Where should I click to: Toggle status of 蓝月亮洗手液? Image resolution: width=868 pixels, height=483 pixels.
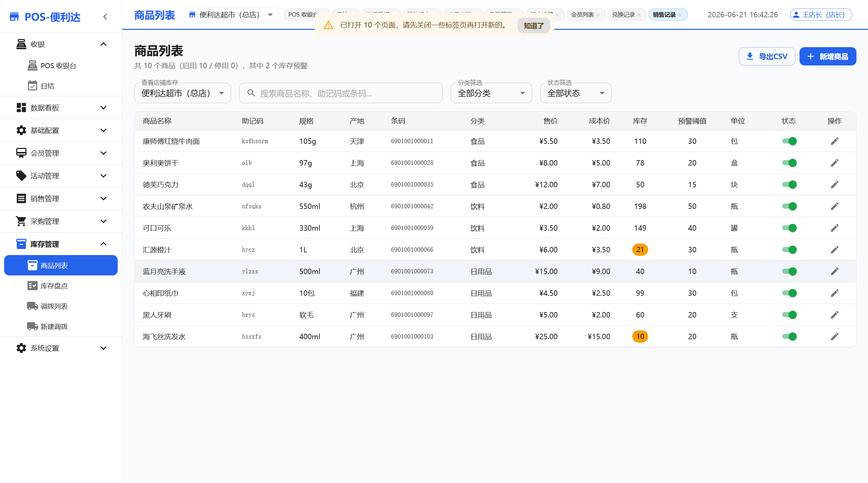(789, 271)
